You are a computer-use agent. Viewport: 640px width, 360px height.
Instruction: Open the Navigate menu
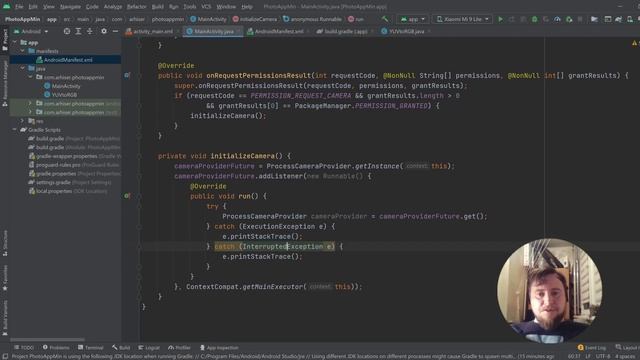[70, 7]
